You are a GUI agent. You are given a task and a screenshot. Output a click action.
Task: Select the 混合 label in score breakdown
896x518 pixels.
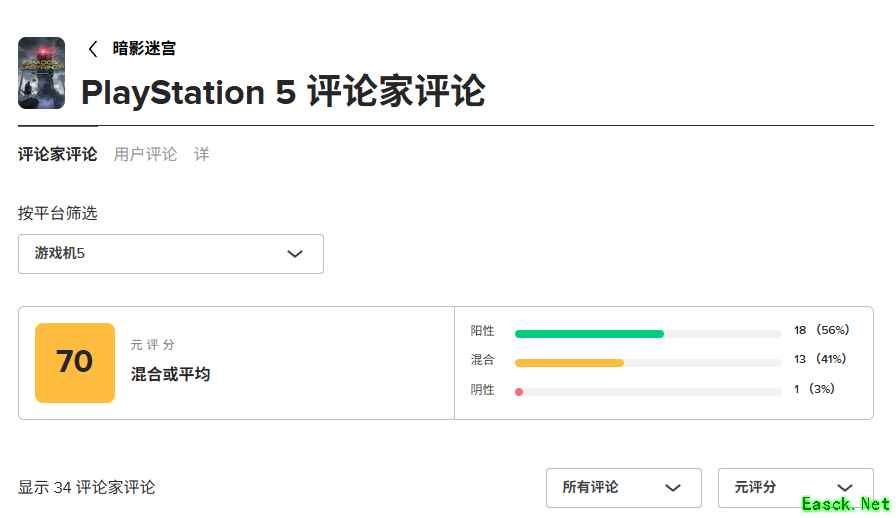tap(482, 360)
